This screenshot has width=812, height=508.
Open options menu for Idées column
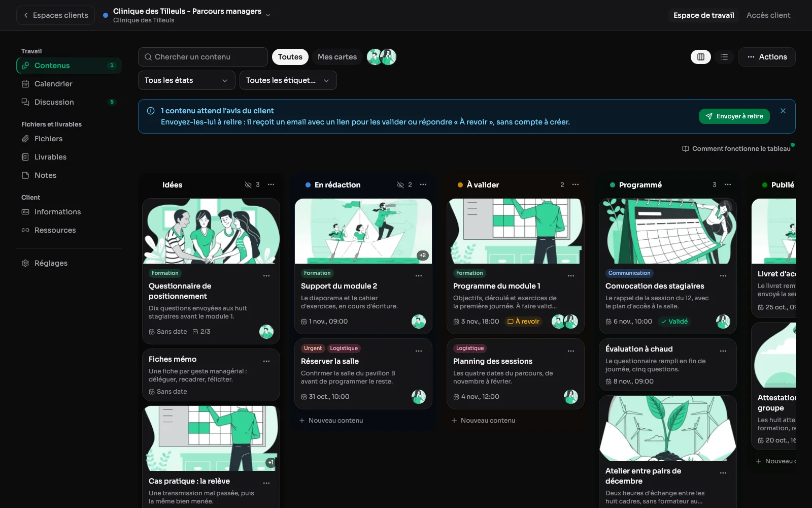coord(271,184)
